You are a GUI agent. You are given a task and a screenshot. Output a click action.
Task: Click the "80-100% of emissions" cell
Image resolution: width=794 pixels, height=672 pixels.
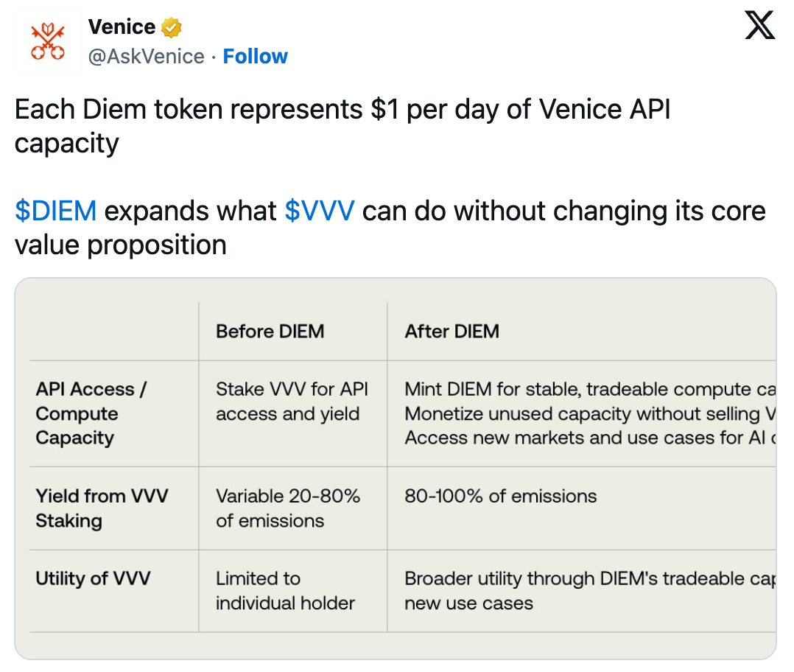pos(500,496)
